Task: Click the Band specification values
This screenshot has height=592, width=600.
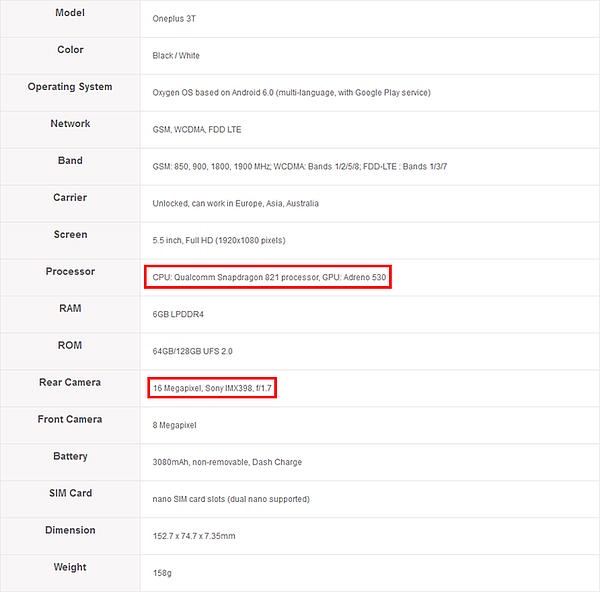Action: coord(300,166)
